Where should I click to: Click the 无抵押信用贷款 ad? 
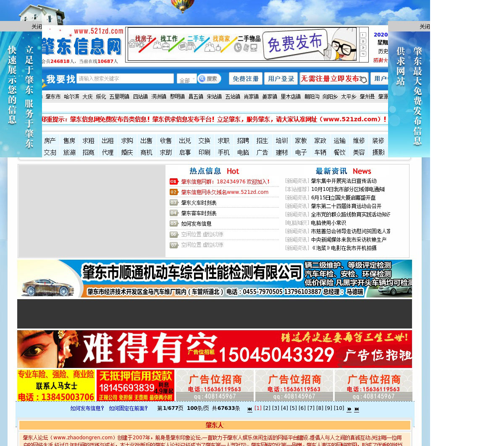(x=135, y=385)
